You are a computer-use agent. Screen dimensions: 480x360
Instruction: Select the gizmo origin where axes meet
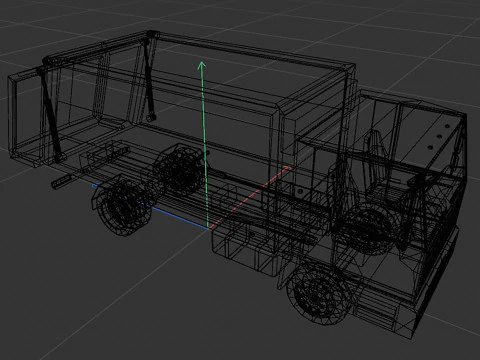(x=209, y=229)
